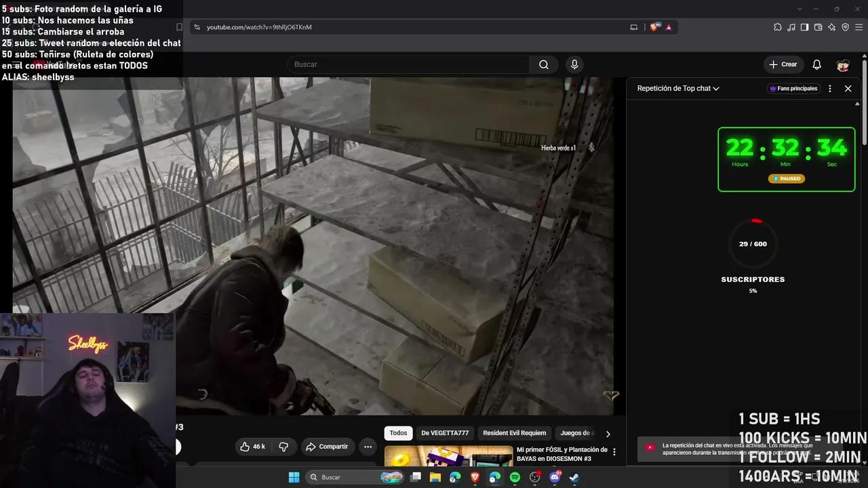868x488 pixels.
Task: Click the YouTube search magnifier button
Action: click(544, 64)
